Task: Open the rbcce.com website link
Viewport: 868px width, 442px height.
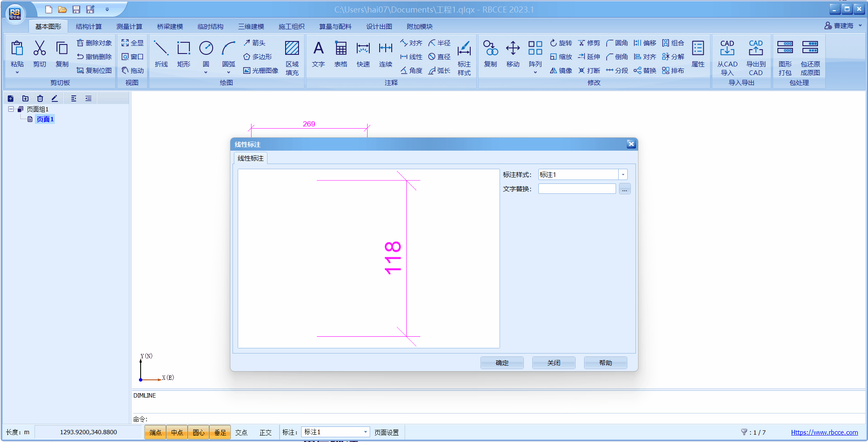Action: (x=824, y=432)
